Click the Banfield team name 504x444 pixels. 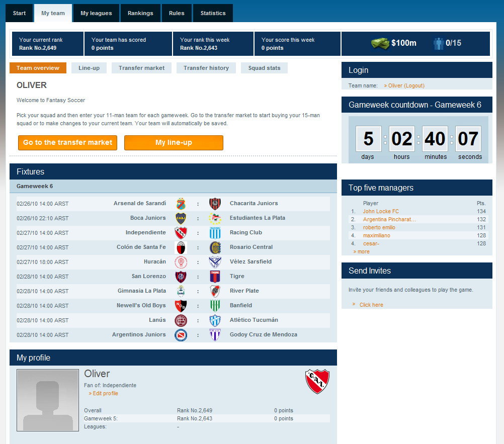click(x=241, y=305)
